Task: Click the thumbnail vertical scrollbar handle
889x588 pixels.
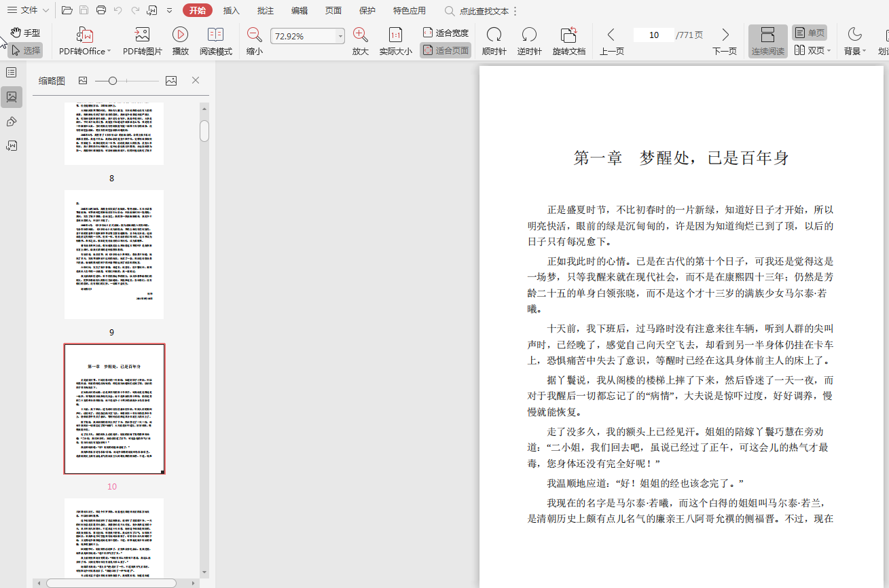Action: point(204,130)
